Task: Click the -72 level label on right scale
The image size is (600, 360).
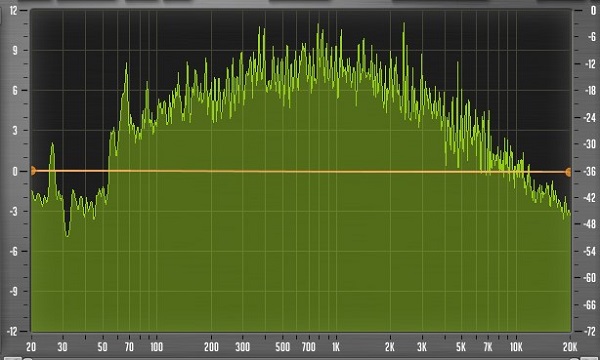Action: pyautogui.click(x=590, y=331)
